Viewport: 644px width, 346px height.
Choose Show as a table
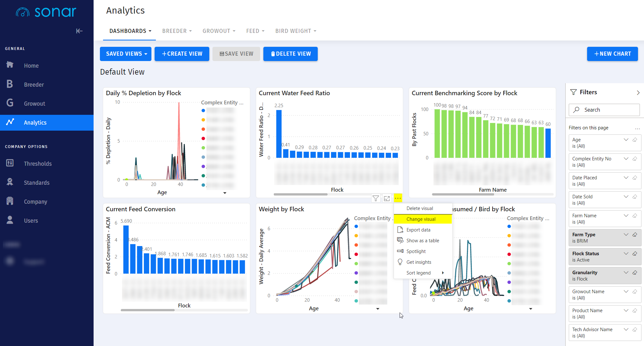(423, 241)
